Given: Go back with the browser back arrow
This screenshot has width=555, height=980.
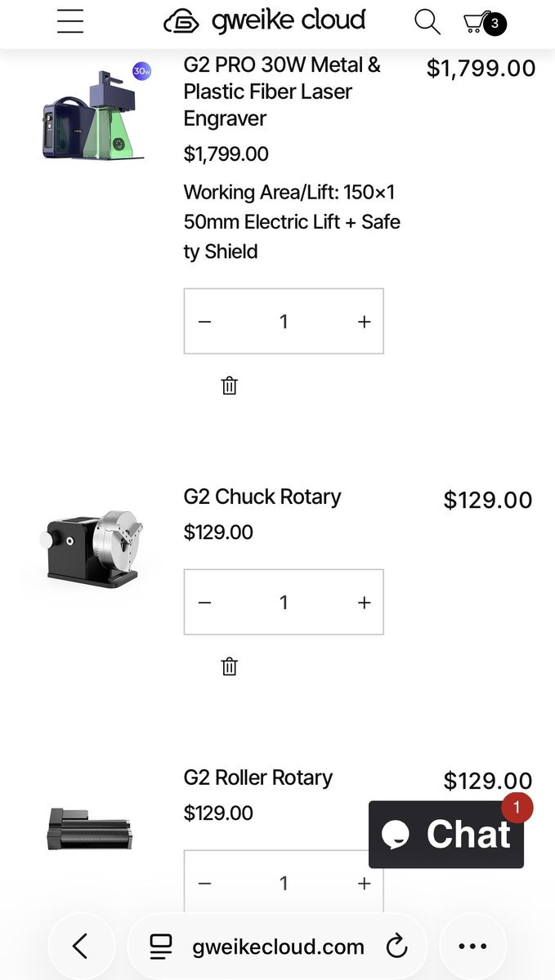Looking at the screenshot, I should coord(80,947).
